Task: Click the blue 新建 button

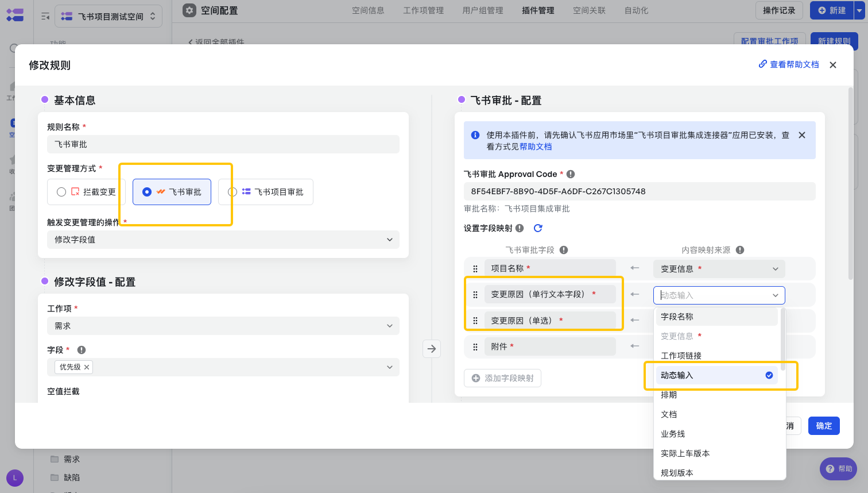Action: coord(832,10)
